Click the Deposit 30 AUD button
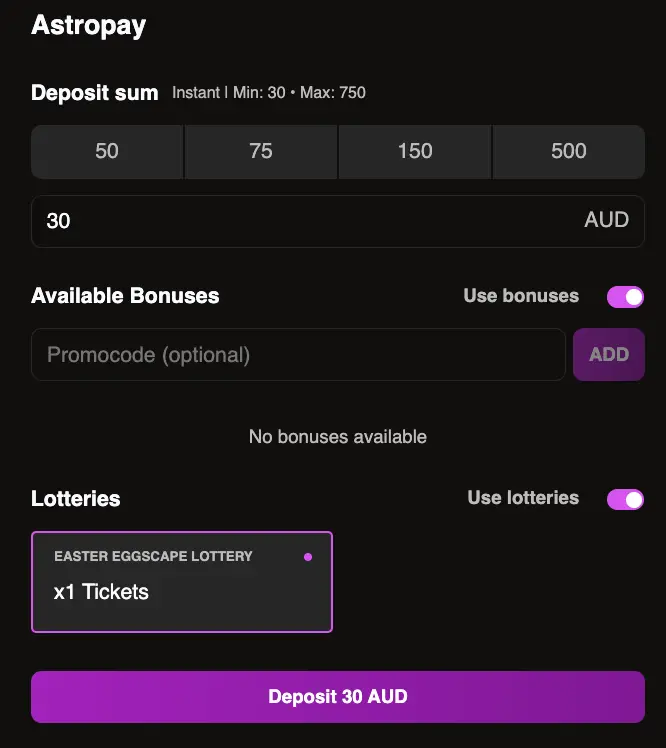Image resolution: width=666 pixels, height=748 pixels. point(338,697)
